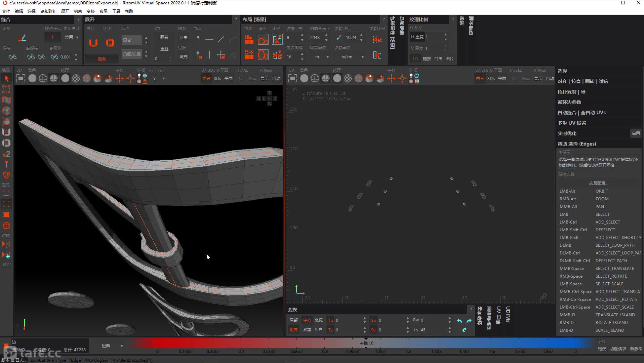The width and height of the screenshot is (644, 363).
Task: Click the island snap distance 0.001 field
Action: 66,57
